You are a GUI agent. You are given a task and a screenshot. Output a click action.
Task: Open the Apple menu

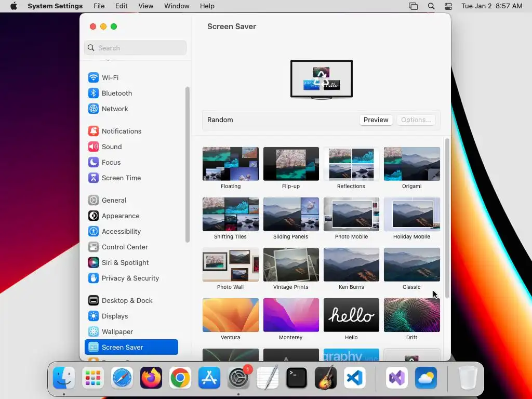tap(14, 6)
